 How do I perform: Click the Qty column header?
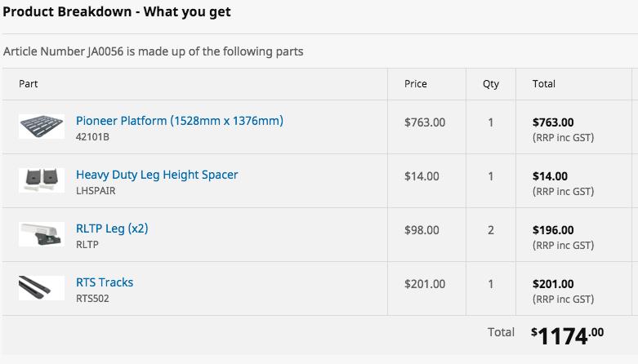click(491, 84)
